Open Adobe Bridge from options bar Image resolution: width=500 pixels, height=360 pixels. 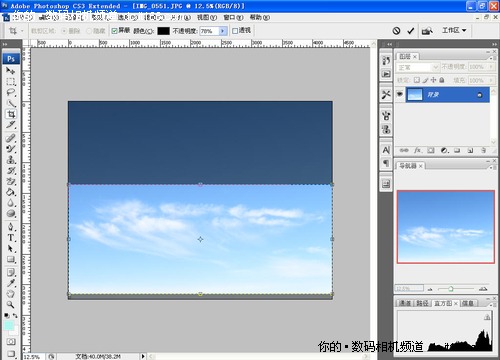tap(427, 31)
